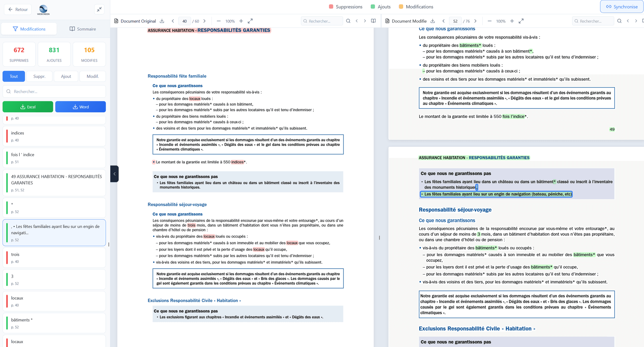Zoom out the original document

click(x=218, y=21)
